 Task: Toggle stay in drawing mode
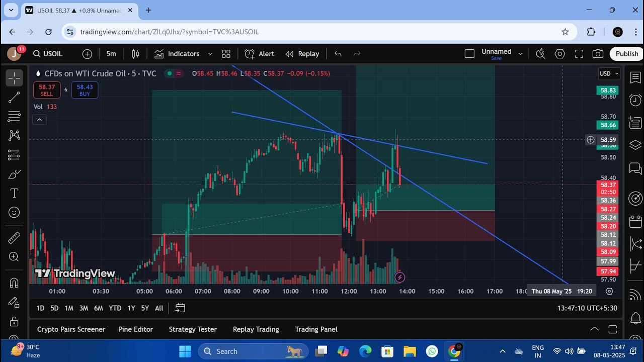point(14,302)
